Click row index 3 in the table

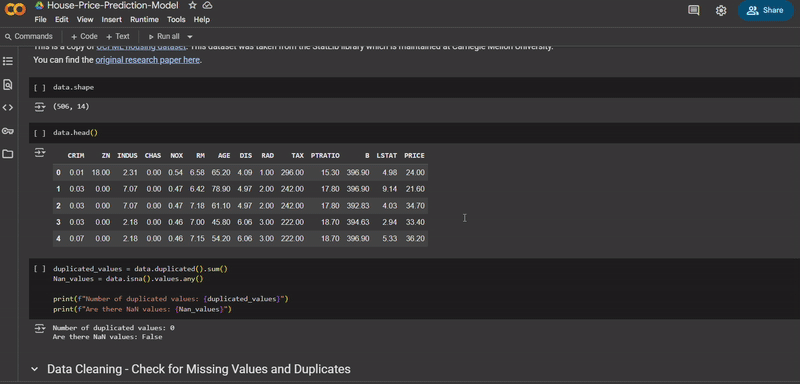pos(58,222)
